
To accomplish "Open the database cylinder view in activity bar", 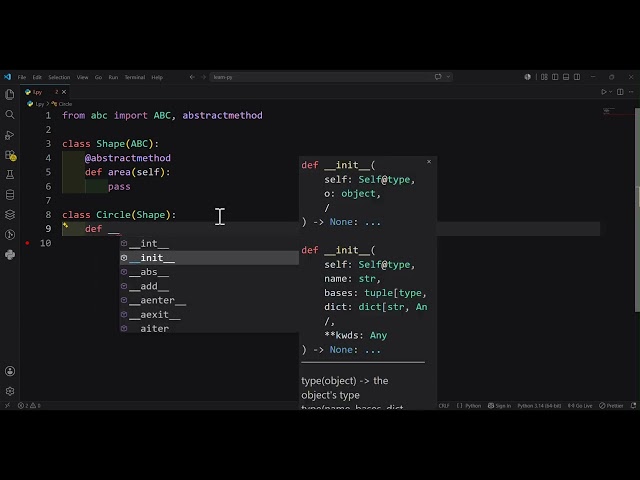I will point(10,195).
